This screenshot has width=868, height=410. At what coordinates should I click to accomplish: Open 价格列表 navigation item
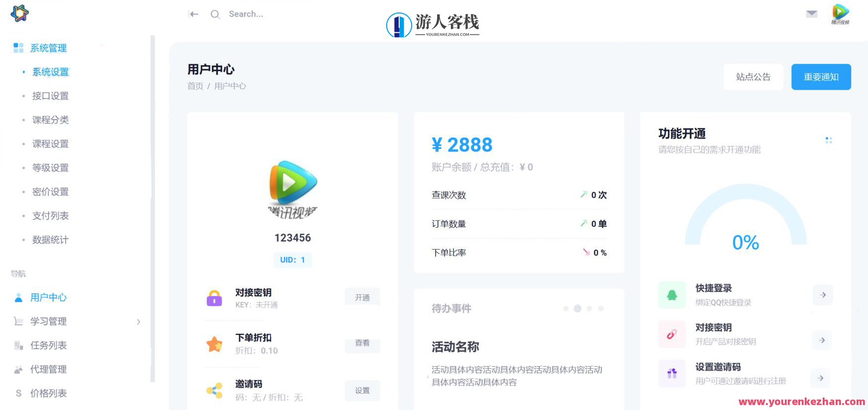tap(48, 393)
